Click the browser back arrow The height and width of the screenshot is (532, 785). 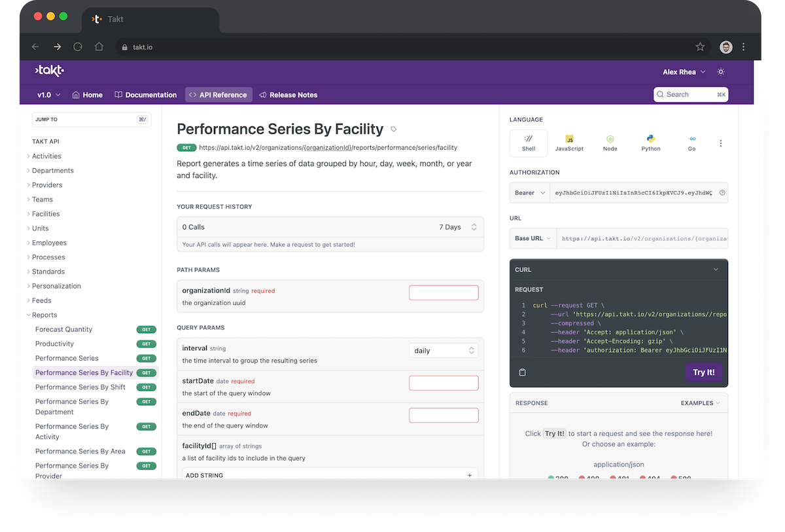[35, 47]
